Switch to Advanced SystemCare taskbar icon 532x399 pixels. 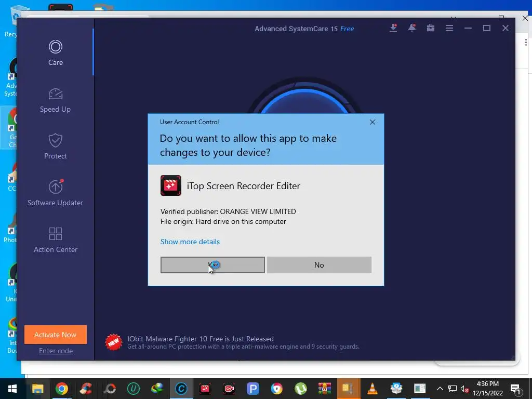coord(181,389)
